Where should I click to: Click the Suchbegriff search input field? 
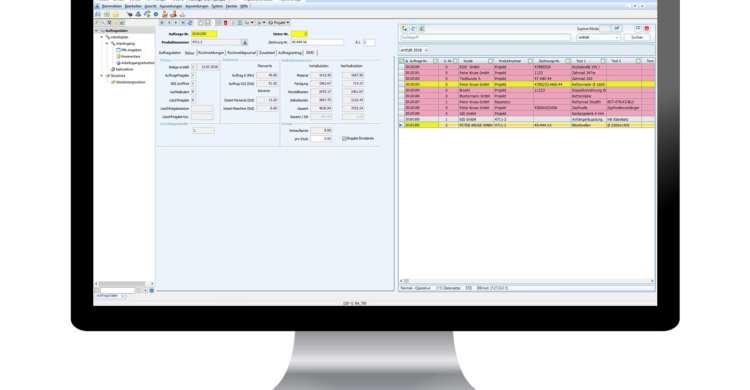(485, 37)
